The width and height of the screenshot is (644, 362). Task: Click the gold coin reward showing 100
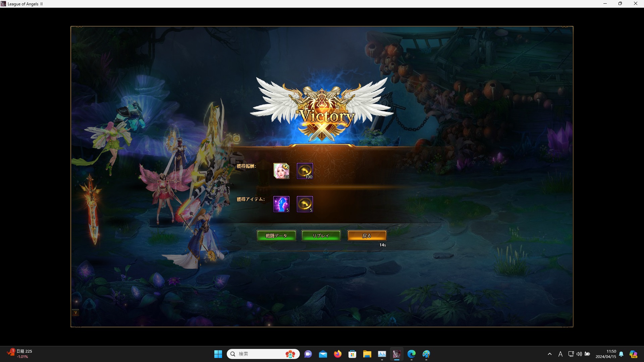305,171
